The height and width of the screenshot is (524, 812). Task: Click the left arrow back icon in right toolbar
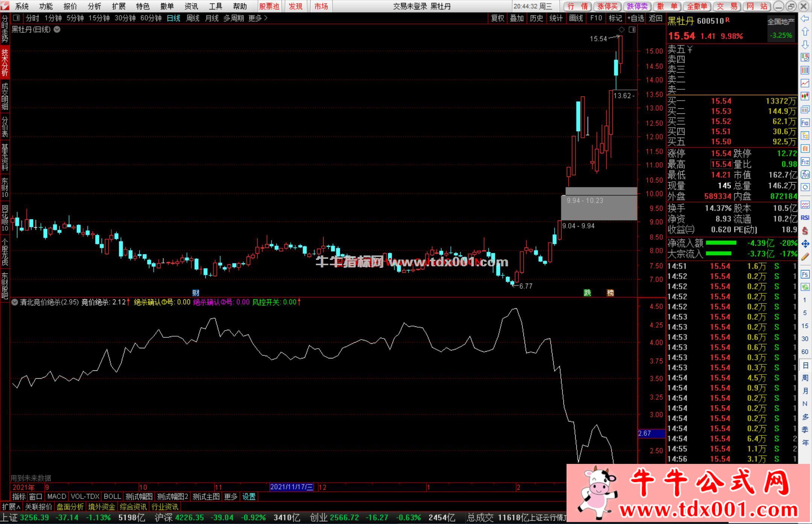pos(805,19)
